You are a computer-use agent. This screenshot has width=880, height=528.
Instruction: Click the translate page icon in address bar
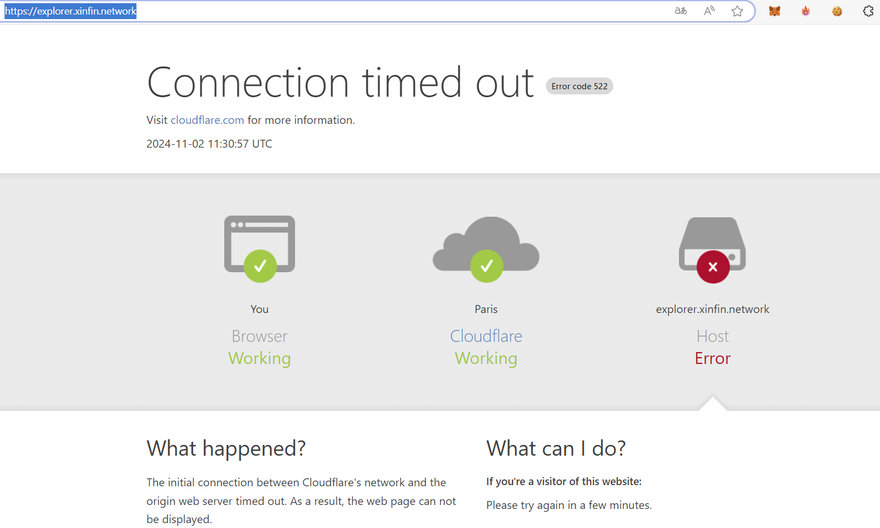(x=681, y=11)
